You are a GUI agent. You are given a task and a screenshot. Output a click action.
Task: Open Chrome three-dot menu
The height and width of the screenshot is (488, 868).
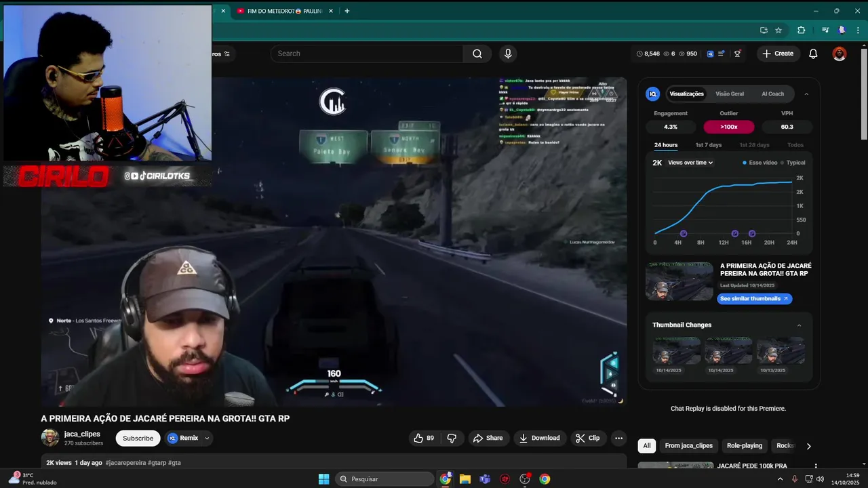(859, 30)
